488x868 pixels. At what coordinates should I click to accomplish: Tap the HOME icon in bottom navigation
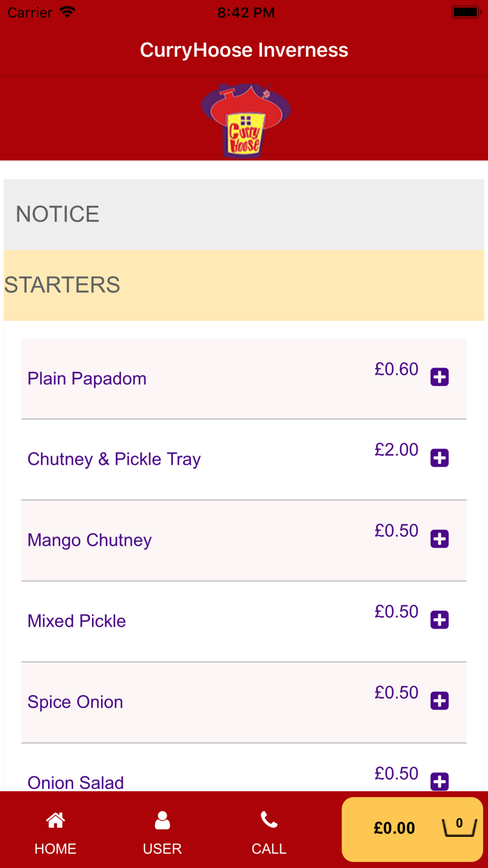(x=55, y=821)
